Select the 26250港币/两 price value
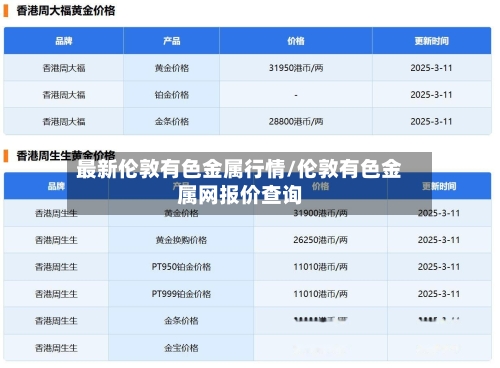 tap(320, 240)
